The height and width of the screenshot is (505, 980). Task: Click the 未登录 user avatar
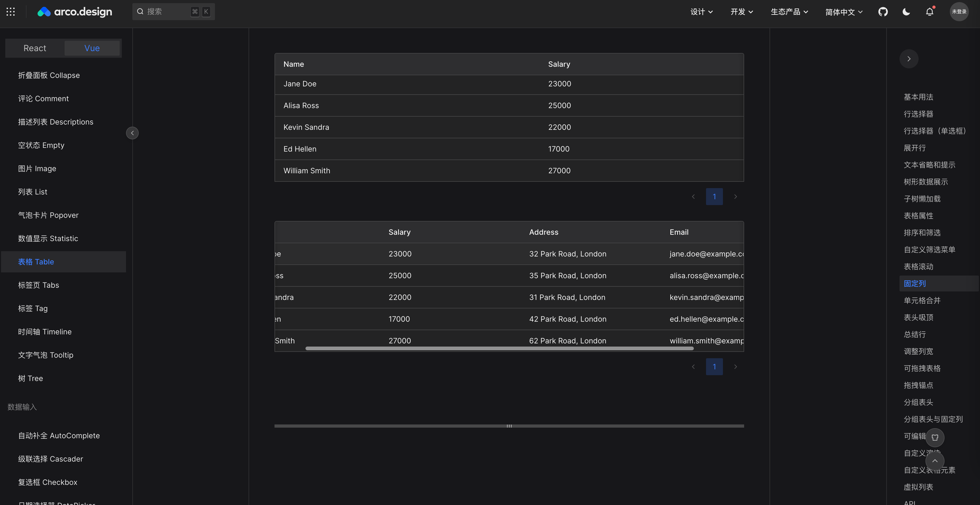coord(959,12)
